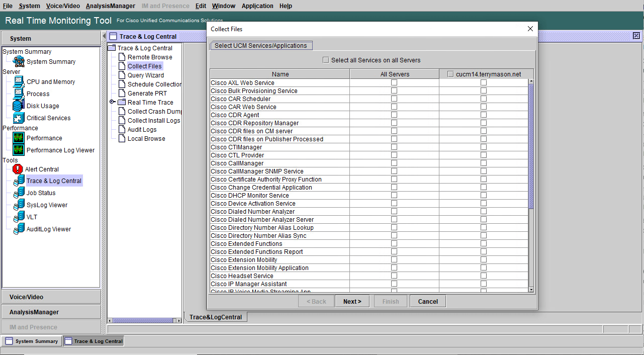Click the Performance chart icon beside Performance
The width and height of the screenshot is (644, 355).
[x=19, y=138]
